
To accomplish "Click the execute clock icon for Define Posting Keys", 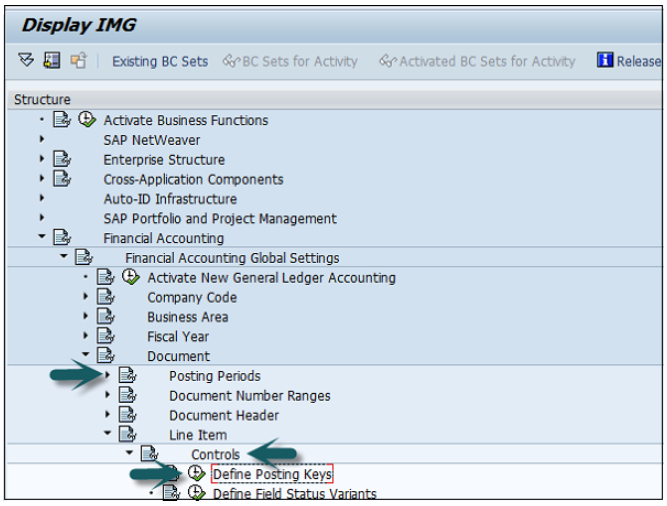I will (196, 474).
